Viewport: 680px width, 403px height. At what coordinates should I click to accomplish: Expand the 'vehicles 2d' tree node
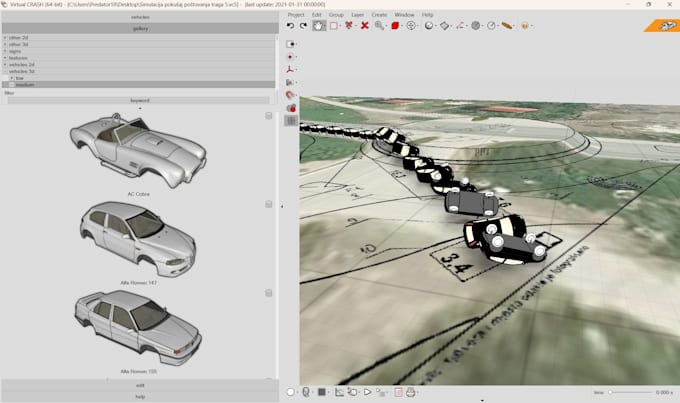pyautogui.click(x=5, y=65)
